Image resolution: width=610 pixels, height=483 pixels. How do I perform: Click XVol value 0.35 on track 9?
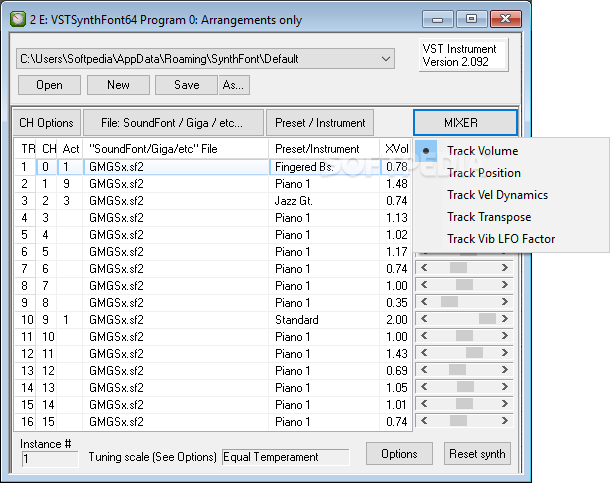click(396, 303)
